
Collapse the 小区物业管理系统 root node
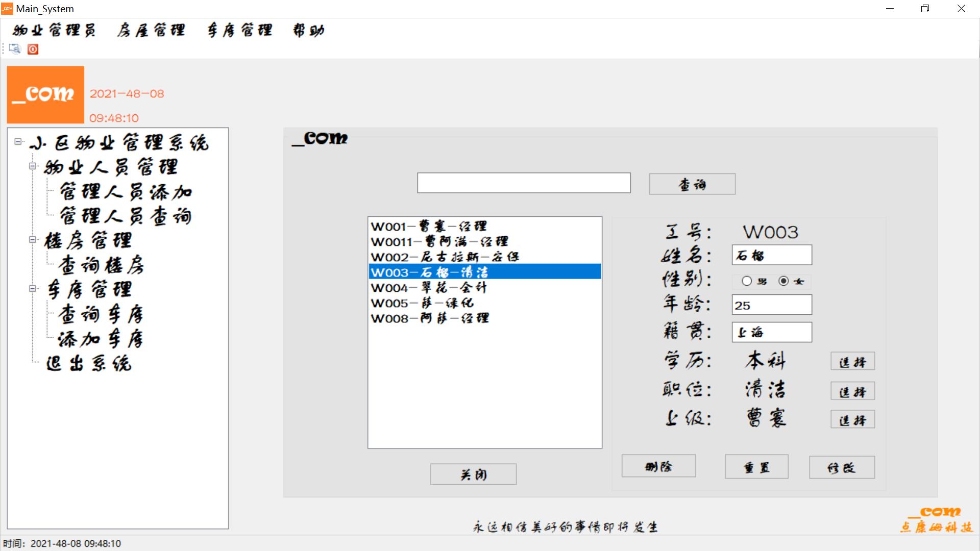[18, 142]
